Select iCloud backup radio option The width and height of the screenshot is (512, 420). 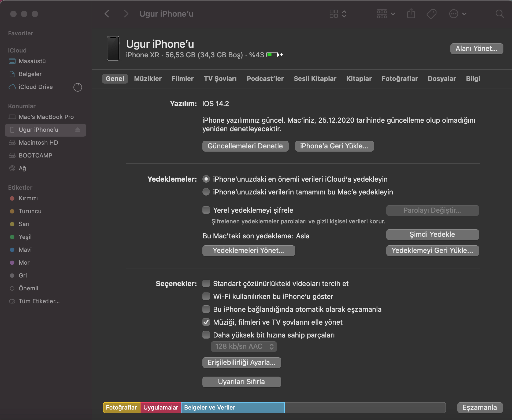click(x=206, y=179)
